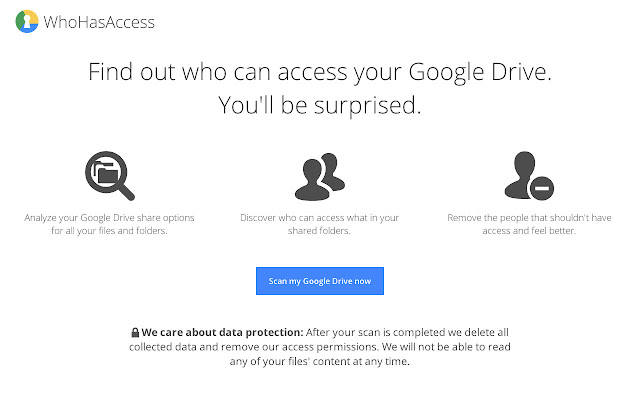This screenshot has width=640, height=400.
Task: Click the WhoHasAccess keyhole logo icon
Action: [x=29, y=21]
